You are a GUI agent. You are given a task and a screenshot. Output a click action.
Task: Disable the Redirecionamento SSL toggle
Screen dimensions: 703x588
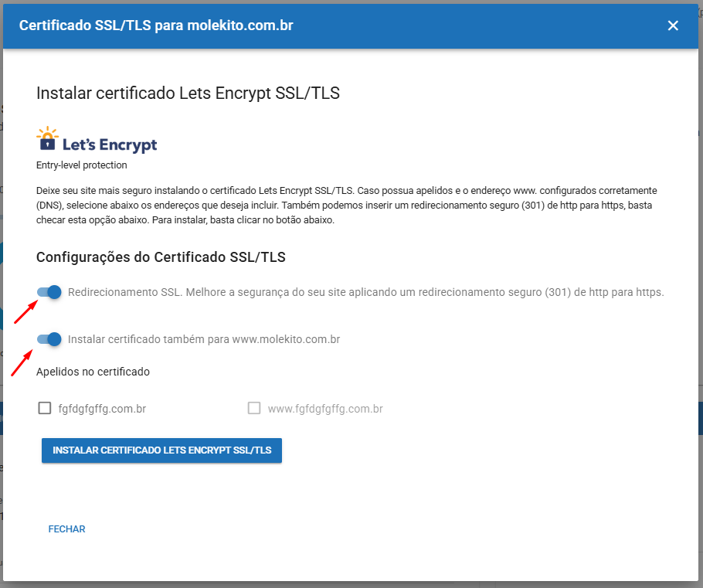coord(49,292)
